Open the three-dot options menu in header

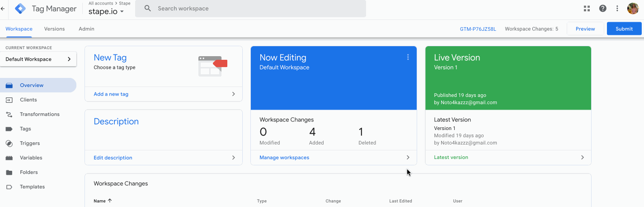pos(617,9)
